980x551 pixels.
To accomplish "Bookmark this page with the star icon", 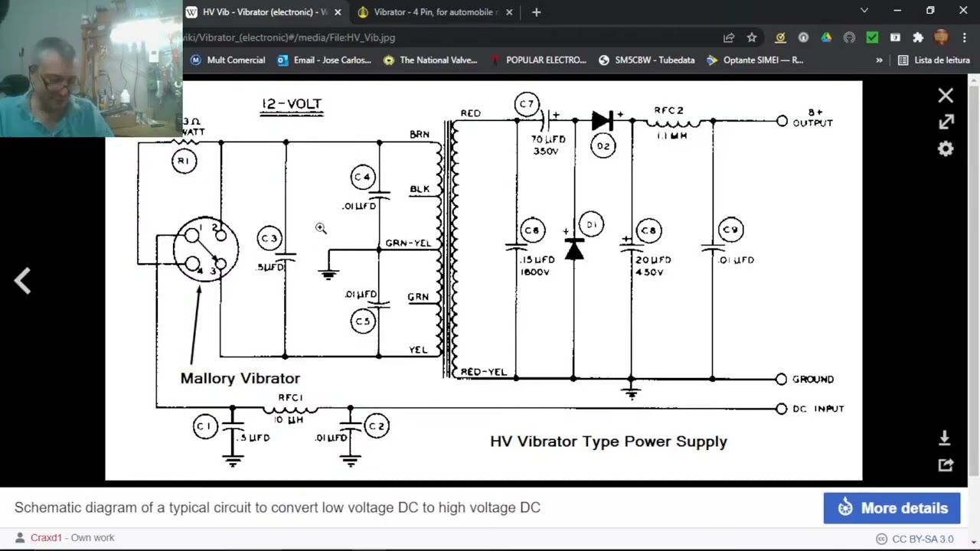I will click(752, 37).
